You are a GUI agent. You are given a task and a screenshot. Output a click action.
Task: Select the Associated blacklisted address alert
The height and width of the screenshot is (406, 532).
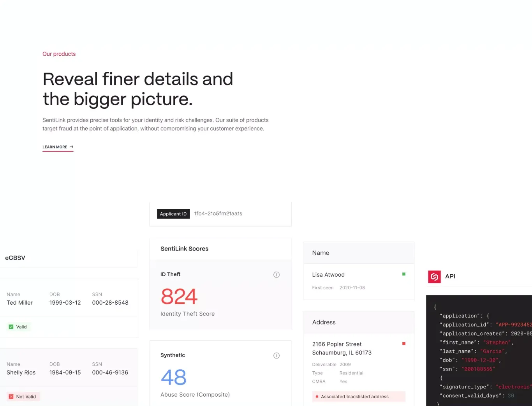pyautogui.click(x=359, y=397)
